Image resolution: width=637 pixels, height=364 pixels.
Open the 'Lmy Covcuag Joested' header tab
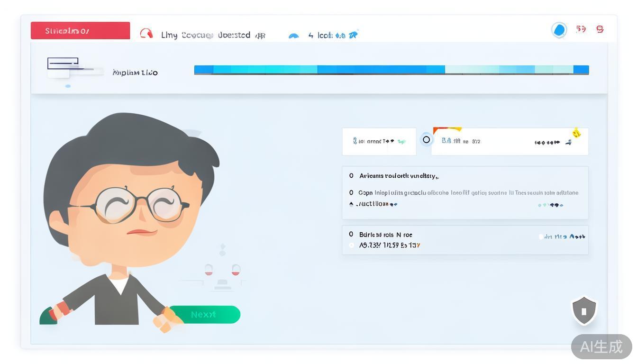pos(206,35)
